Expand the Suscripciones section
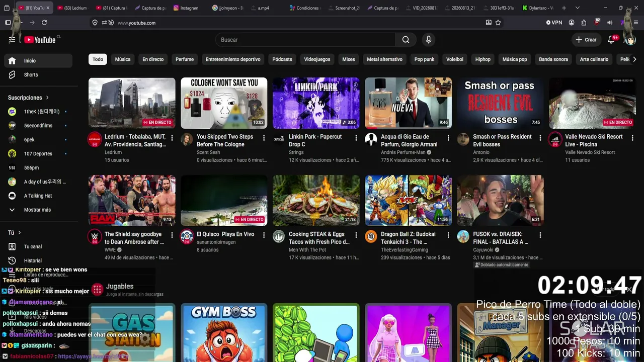This screenshot has width=644, height=362. [29, 98]
